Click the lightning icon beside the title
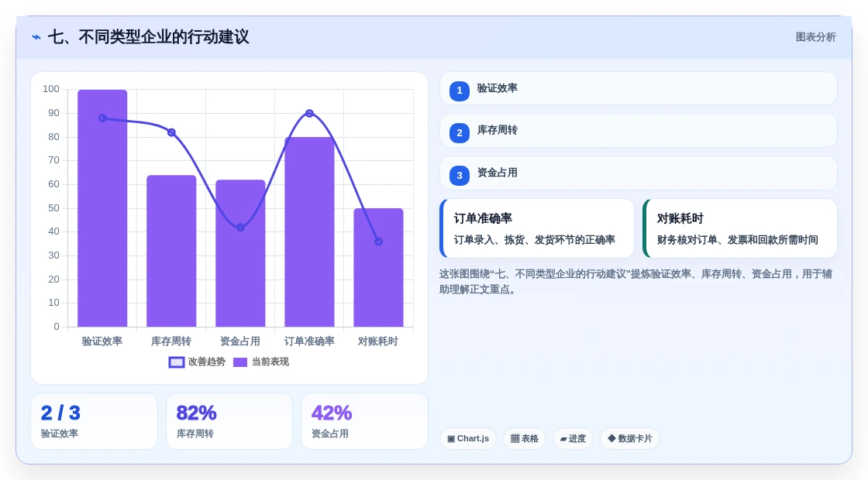The height and width of the screenshot is (480, 868). coord(36,37)
